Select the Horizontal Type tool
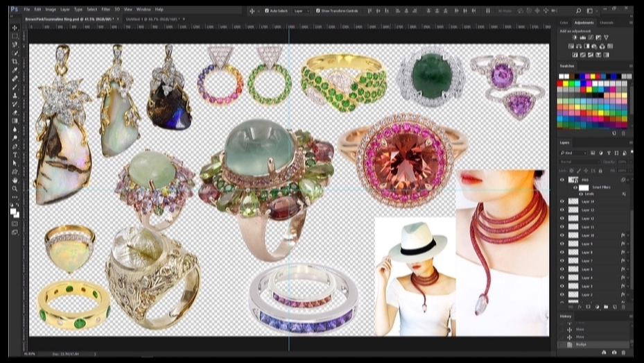The height and width of the screenshot is (363, 644). [15, 155]
